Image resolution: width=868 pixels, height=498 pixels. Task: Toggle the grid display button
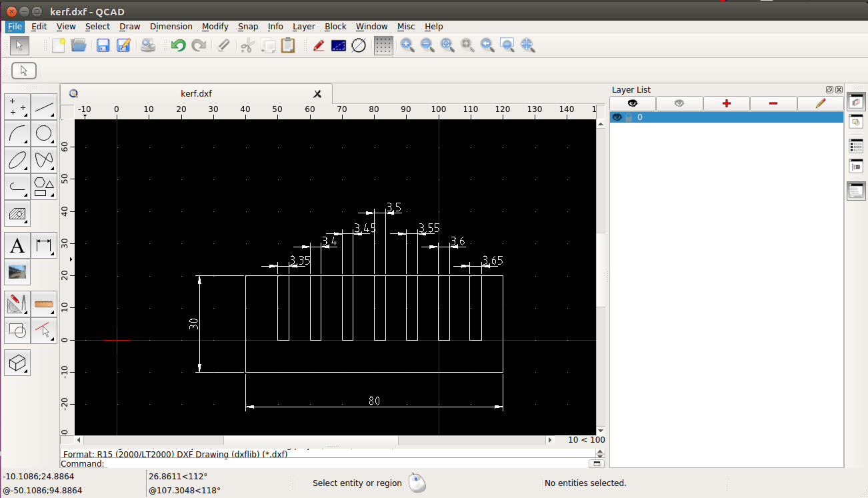pos(383,45)
